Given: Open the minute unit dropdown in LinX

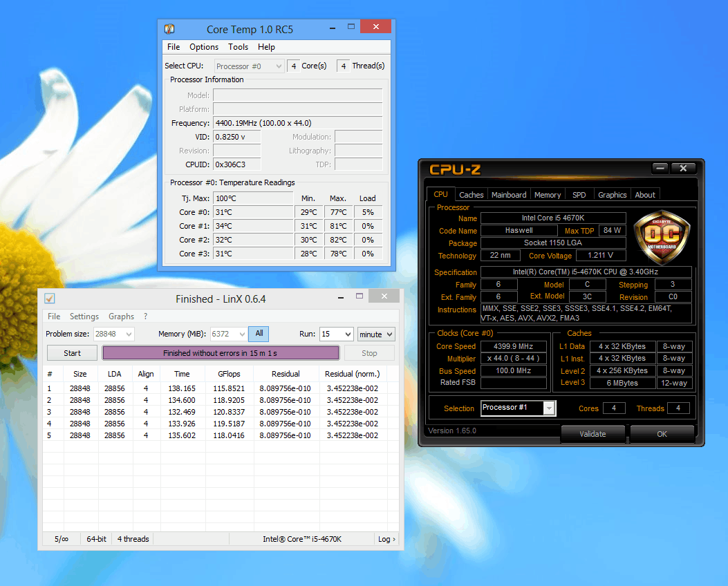Looking at the screenshot, I should click(376, 334).
